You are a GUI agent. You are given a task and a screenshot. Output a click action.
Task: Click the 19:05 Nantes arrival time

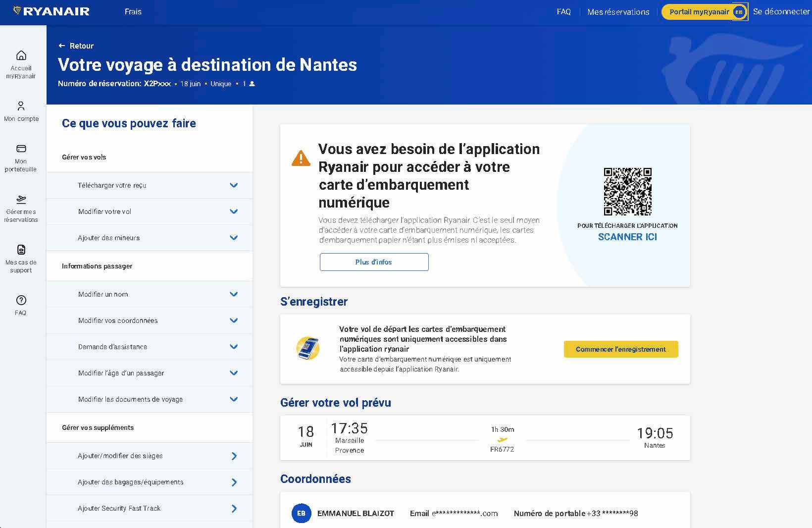click(x=655, y=437)
